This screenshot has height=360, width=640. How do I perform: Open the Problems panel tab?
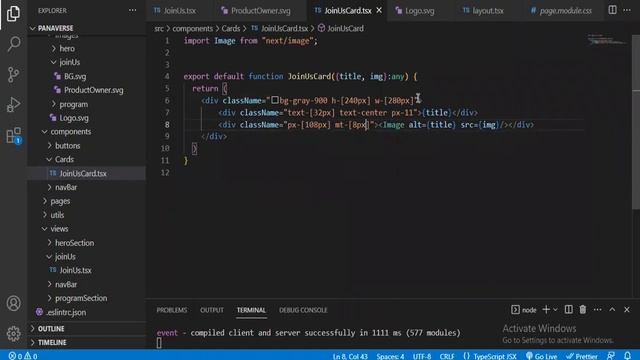tap(172, 310)
